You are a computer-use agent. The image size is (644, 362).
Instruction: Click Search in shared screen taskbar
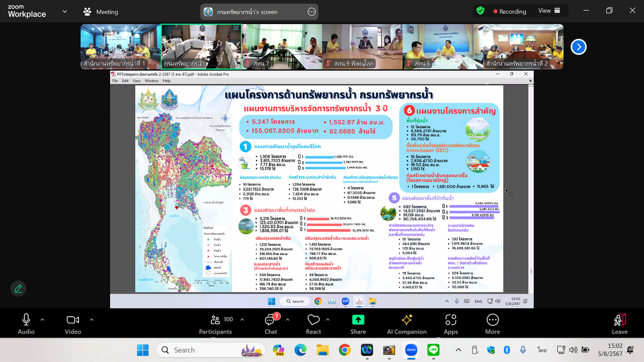click(295, 301)
